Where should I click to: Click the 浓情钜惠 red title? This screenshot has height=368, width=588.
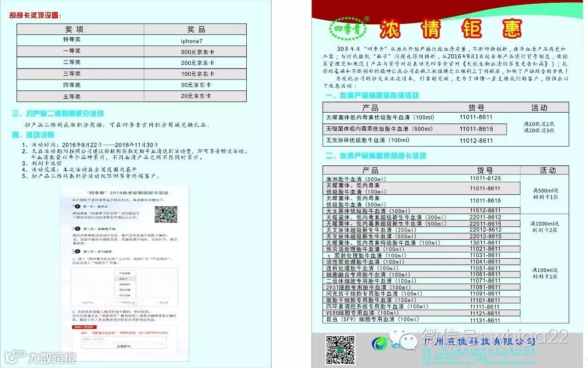(450, 29)
